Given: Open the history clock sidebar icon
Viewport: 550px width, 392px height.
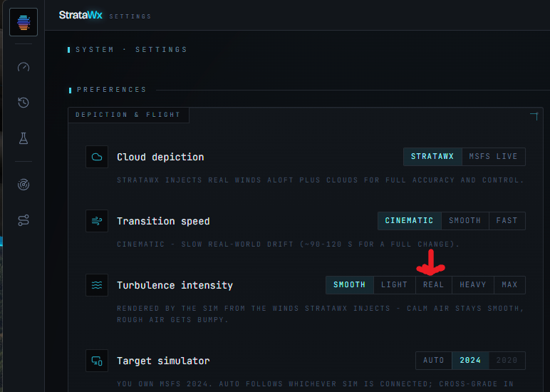Looking at the screenshot, I should pyautogui.click(x=24, y=103).
